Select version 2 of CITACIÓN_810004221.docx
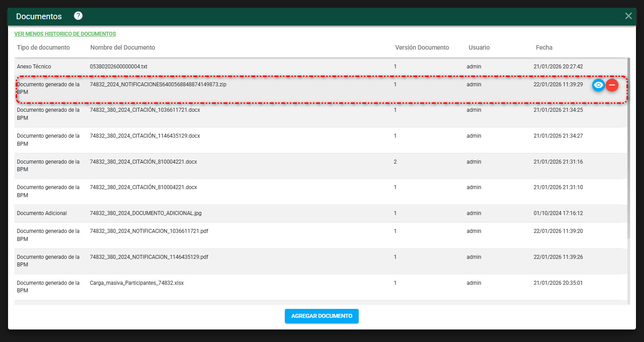The image size is (644, 342). 143,162
